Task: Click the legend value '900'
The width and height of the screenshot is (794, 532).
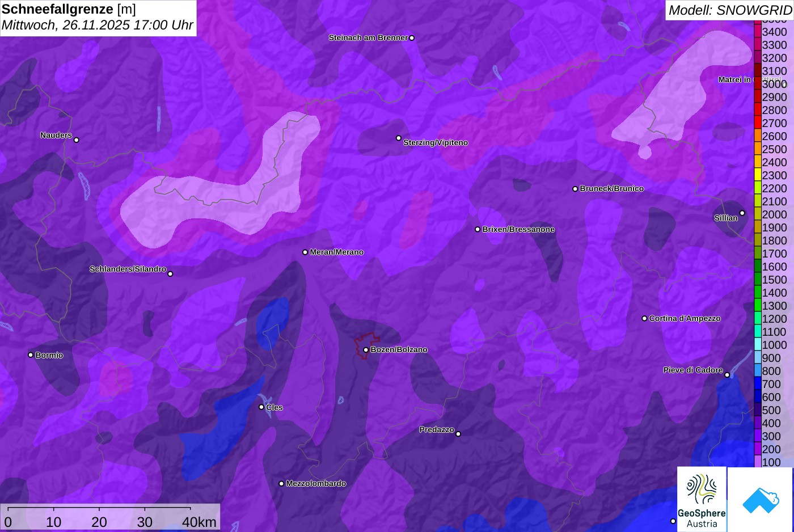Action: pyautogui.click(x=771, y=358)
